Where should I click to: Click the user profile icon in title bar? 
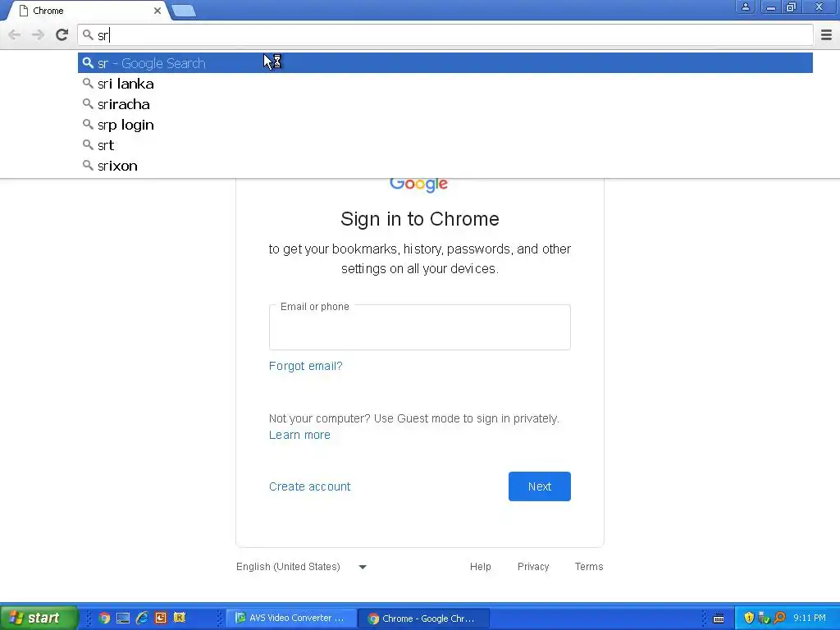(x=745, y=7)
